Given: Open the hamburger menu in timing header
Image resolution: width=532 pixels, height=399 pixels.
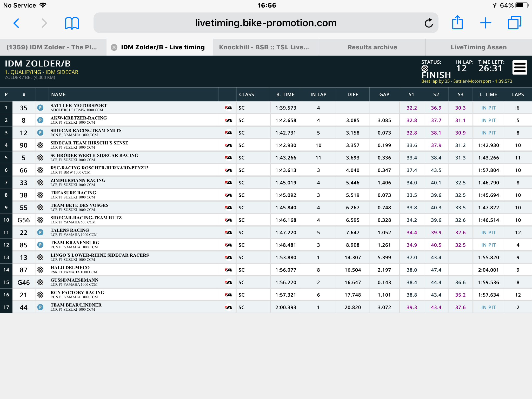Looking at the screenshot, I should tap(520, 68).
